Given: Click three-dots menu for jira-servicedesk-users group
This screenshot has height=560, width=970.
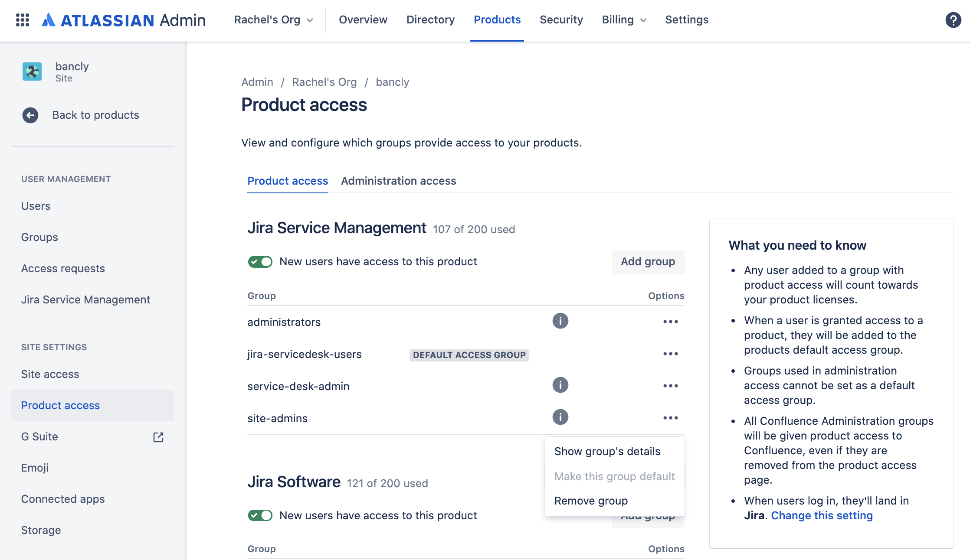Looking at the screenshot, I should 671,354.
